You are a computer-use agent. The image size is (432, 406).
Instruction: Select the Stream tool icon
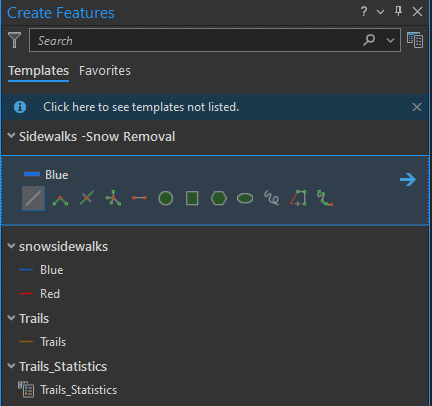325,198
